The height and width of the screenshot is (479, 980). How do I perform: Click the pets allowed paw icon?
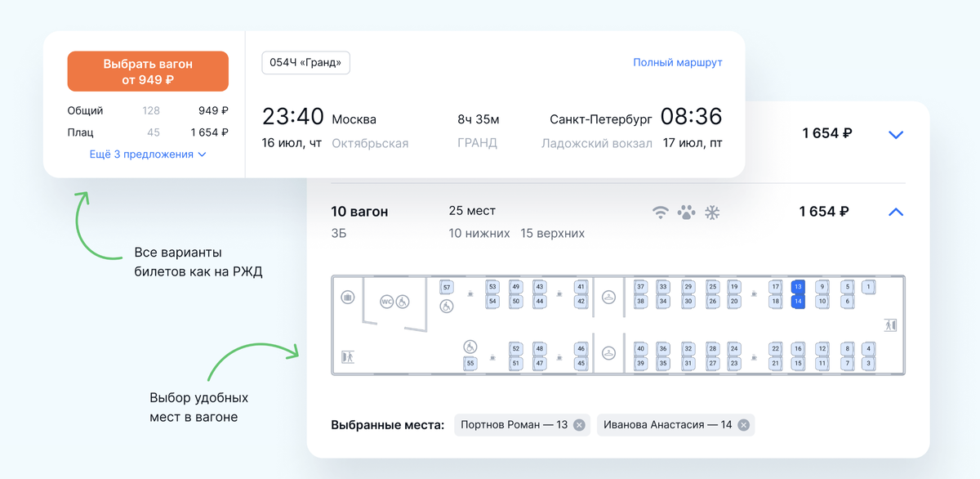coord(687,213)
